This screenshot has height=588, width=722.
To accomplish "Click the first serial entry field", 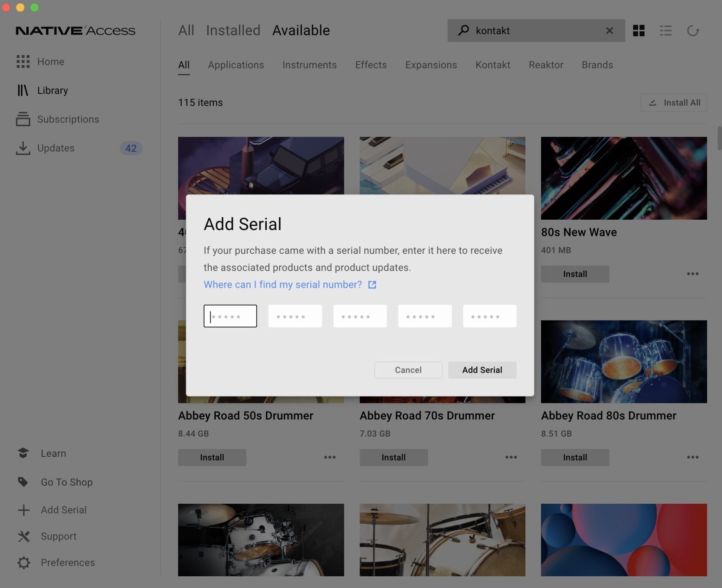I will (230, 316).
